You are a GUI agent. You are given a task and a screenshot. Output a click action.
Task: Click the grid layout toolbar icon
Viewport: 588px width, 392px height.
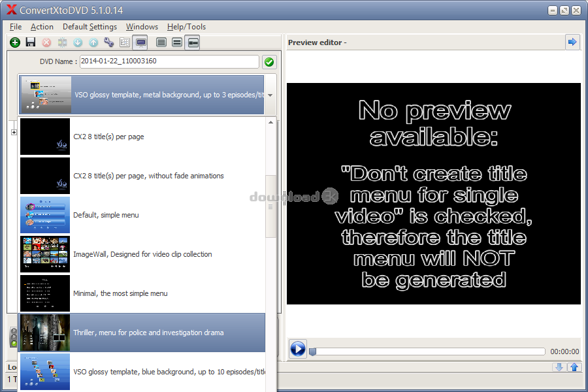click(x=125, y=42)
